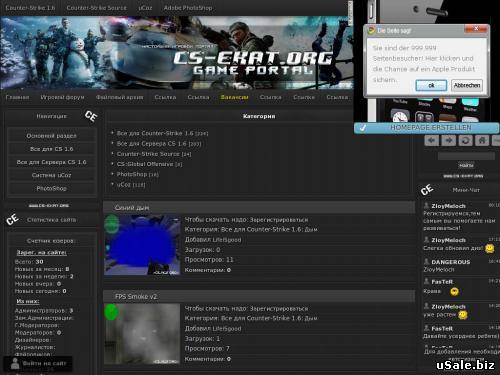Click Просмотров: 11 text
This screenshot has height=375, width=500.
click(209, 260)
